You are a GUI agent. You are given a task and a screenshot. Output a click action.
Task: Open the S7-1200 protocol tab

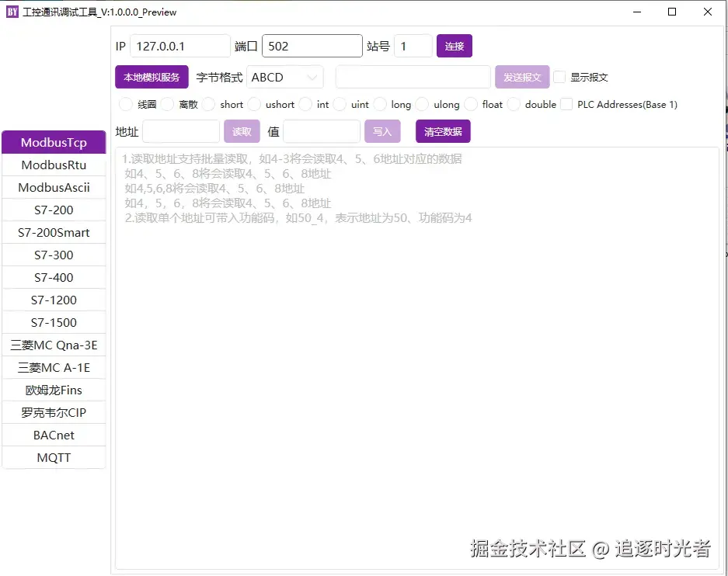[54, 300]
